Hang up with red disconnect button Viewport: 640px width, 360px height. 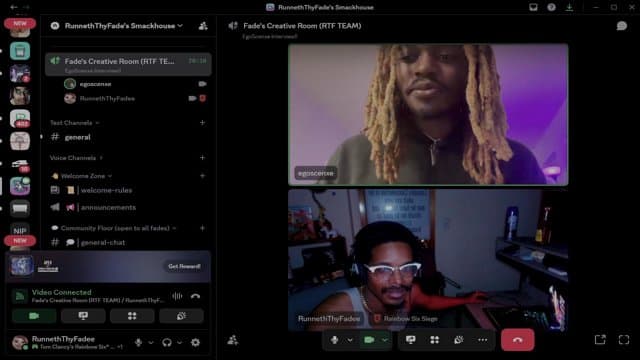(x=518, y=340)
